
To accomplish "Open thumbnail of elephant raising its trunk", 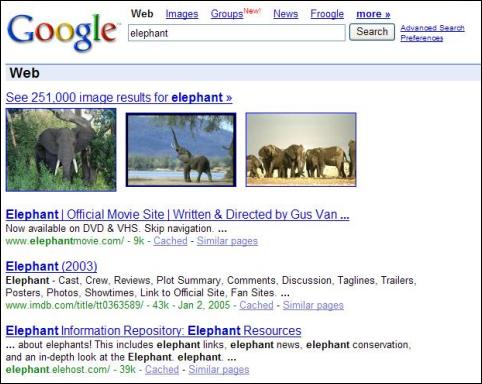I will pos(181,150).
